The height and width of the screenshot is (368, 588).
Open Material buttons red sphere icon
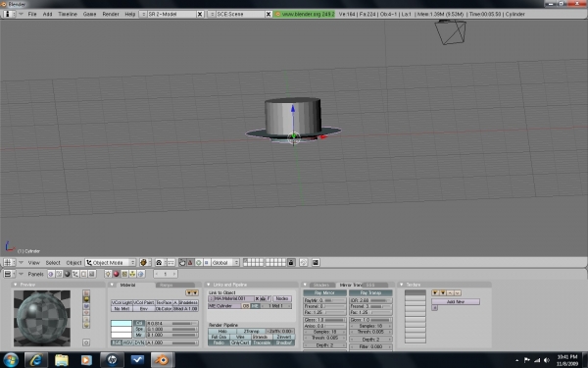point(117,274)
